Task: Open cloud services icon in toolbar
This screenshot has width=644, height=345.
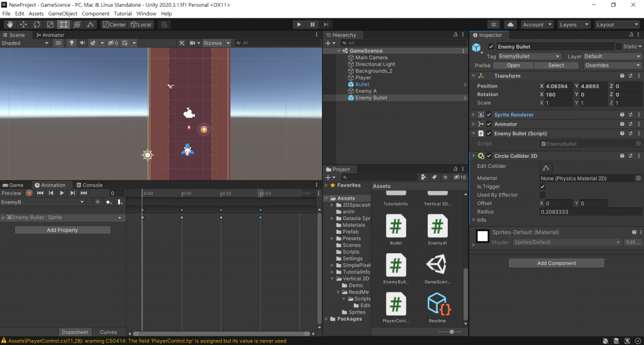Action: coord(511,25)
